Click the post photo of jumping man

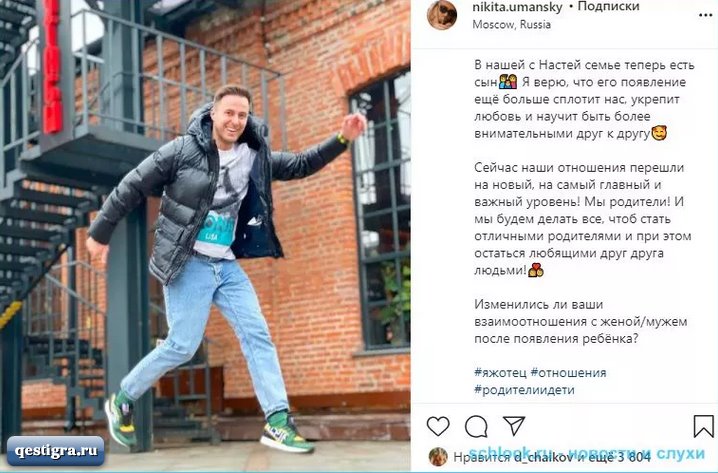205,236
